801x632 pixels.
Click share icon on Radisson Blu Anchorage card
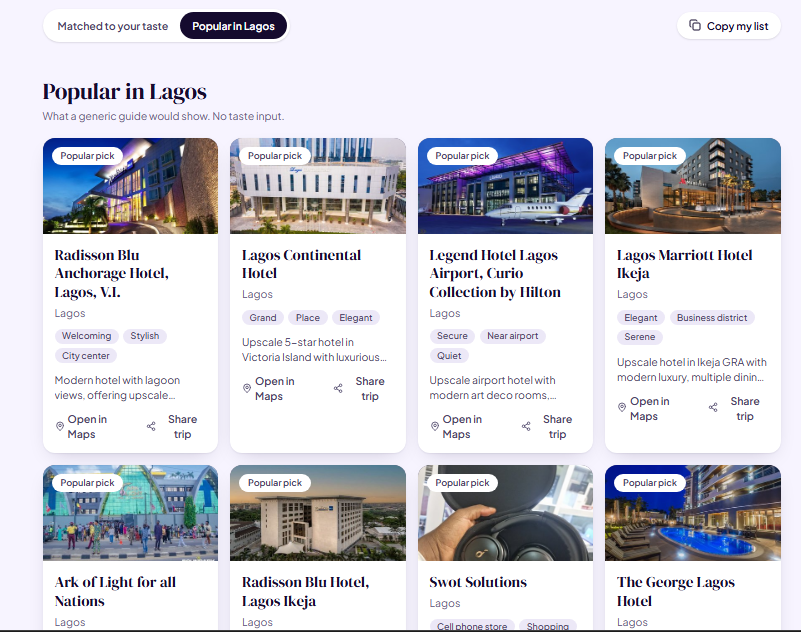151,426
